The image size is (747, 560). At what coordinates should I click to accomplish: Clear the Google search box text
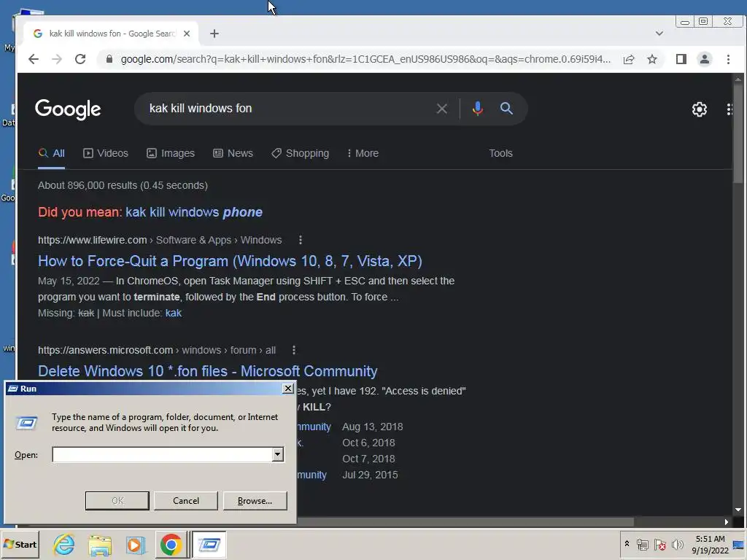441,109
